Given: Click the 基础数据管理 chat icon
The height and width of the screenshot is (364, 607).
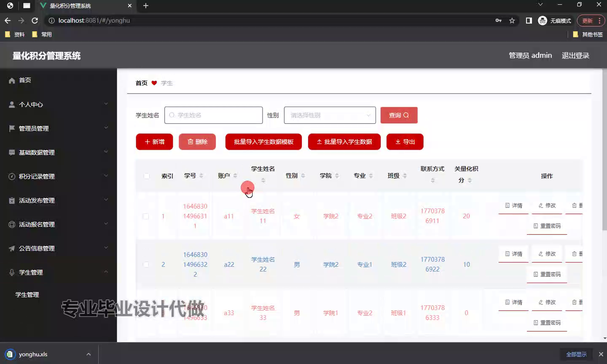Looking at the screenshot, I should [12, 153].
